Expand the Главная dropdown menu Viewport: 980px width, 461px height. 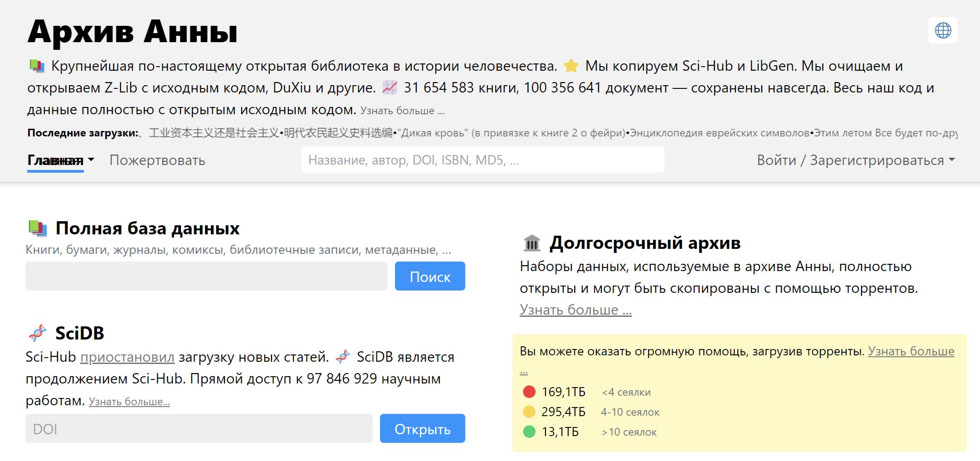click(x=61, y=160)
